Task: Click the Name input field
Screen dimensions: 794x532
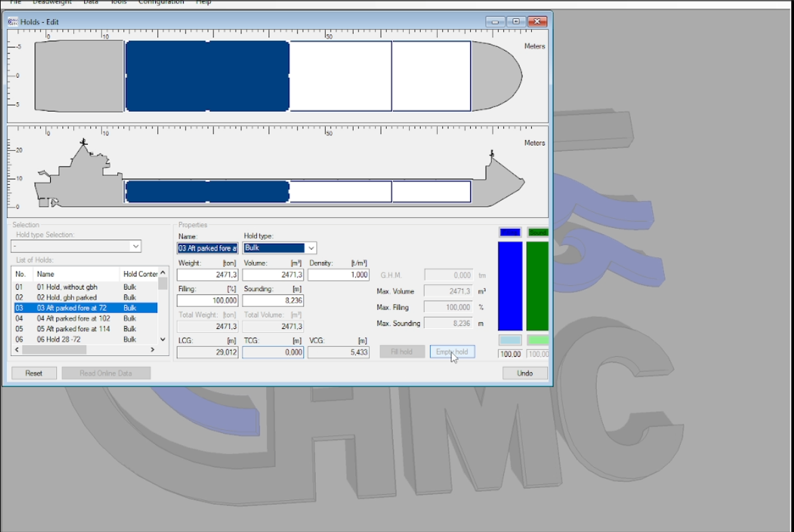Action: (207, 248)
